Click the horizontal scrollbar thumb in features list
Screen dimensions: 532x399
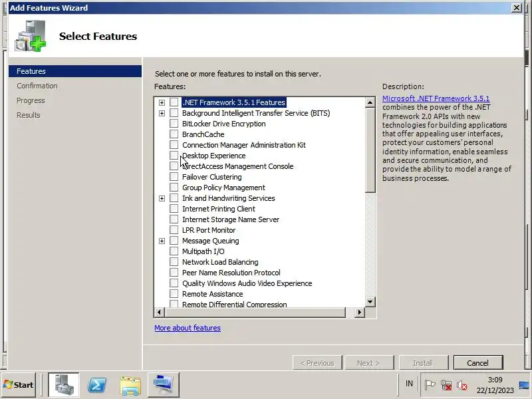pos(255,312)
